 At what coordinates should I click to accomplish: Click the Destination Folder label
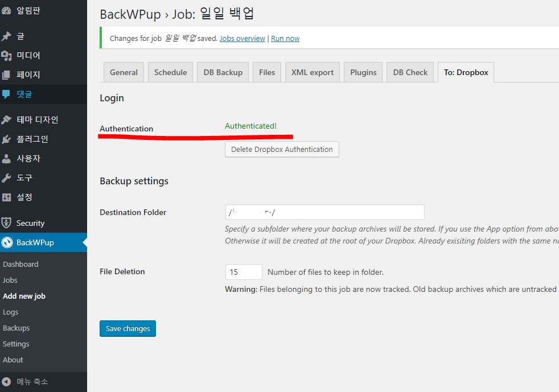click(133, 212)
